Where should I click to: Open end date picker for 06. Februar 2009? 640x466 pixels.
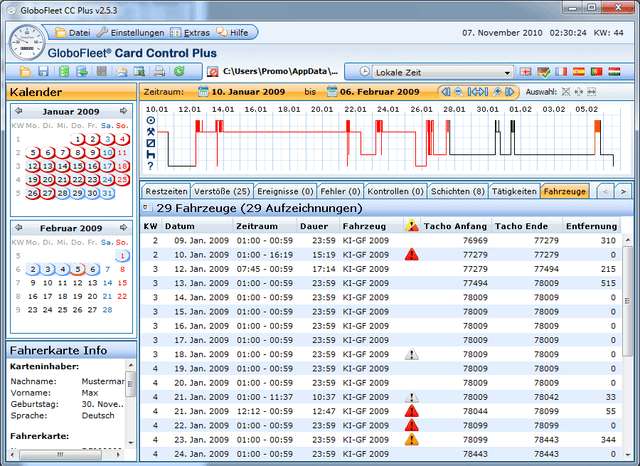click(x=332, y=91)
